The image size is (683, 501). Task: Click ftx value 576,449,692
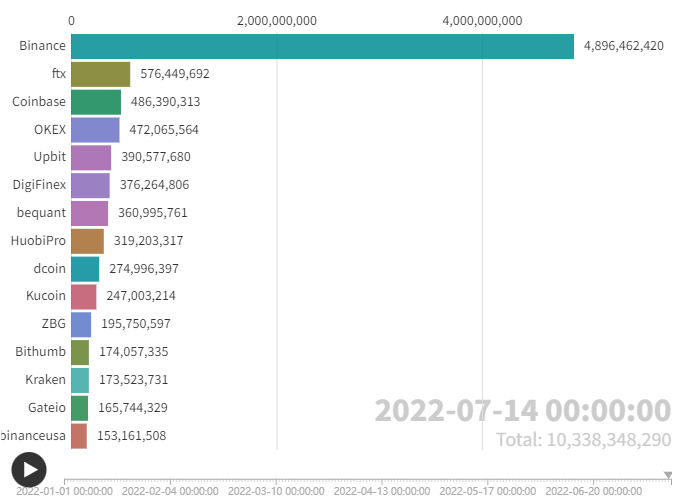click(x=175, y=74)
